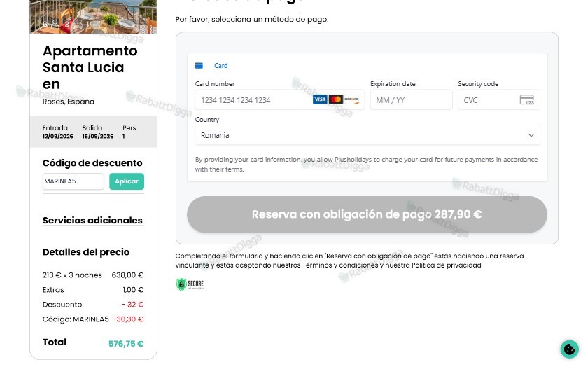Image resolution: width=588 pixels, height=367 pixels.
Task: Click the Roses, España location text
Action: click(x=69, y=102)
